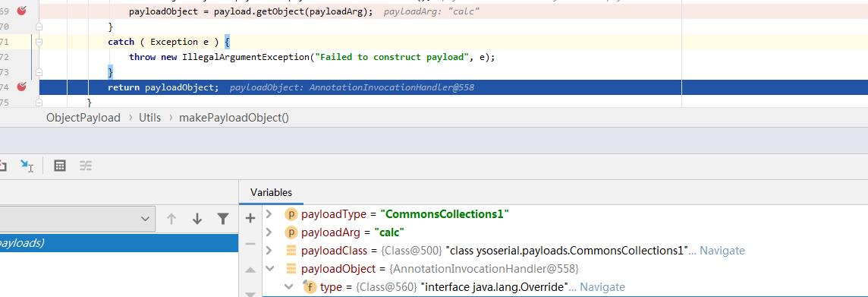The width and height of the screenshot is (868, 297).
Task: Collapse the catch block fold marker
Action: point(39,42)
